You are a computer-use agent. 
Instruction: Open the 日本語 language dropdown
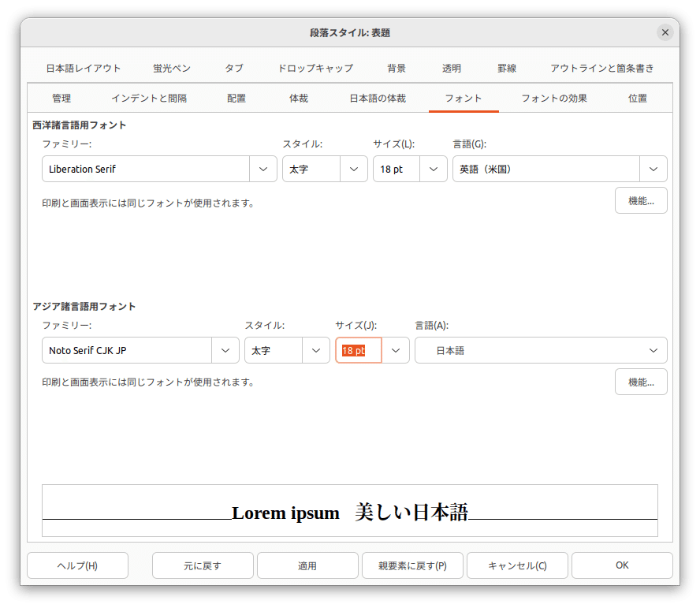pos(541,350)
